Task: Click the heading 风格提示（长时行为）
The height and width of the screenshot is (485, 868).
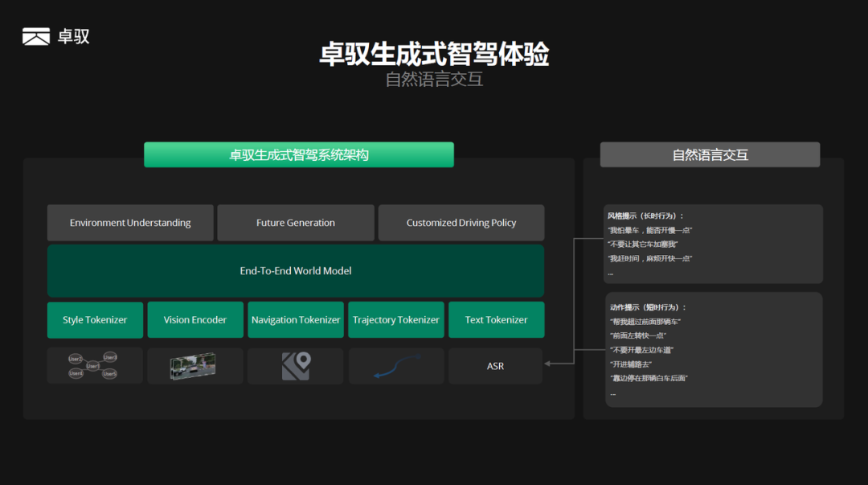Action: 645,216
